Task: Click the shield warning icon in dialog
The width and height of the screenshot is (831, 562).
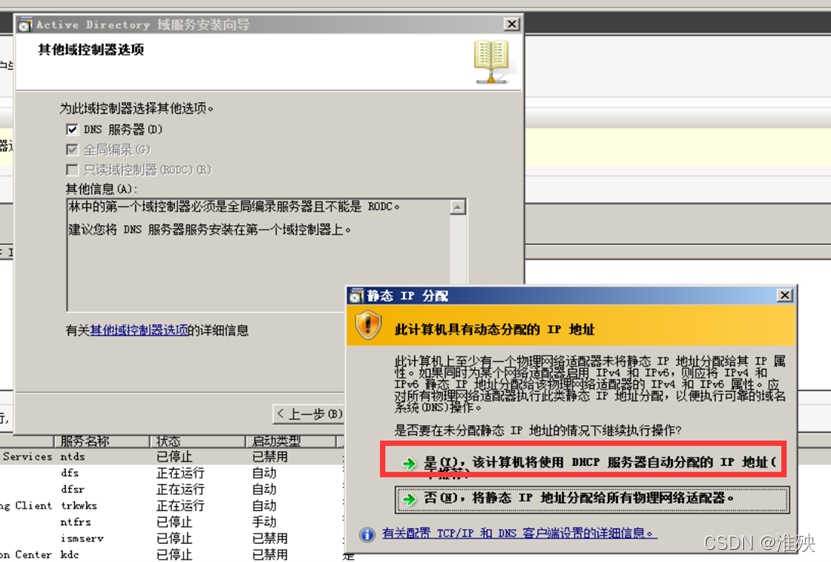Action: [x=368, y=325]
